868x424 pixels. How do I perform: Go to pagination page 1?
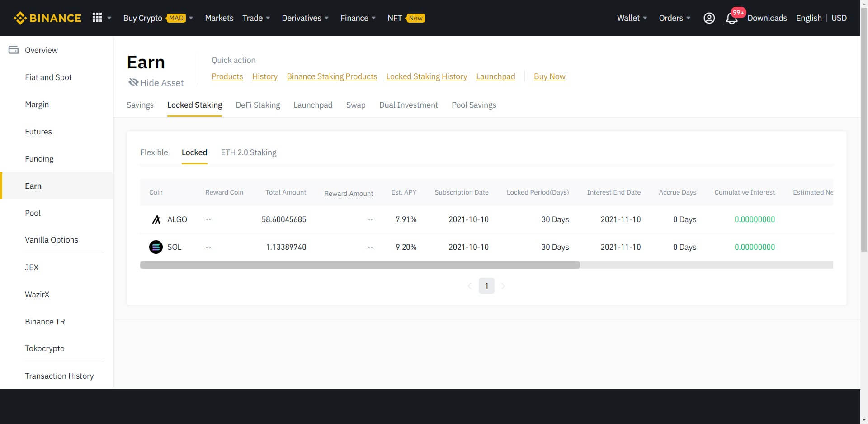pos(486,286)
